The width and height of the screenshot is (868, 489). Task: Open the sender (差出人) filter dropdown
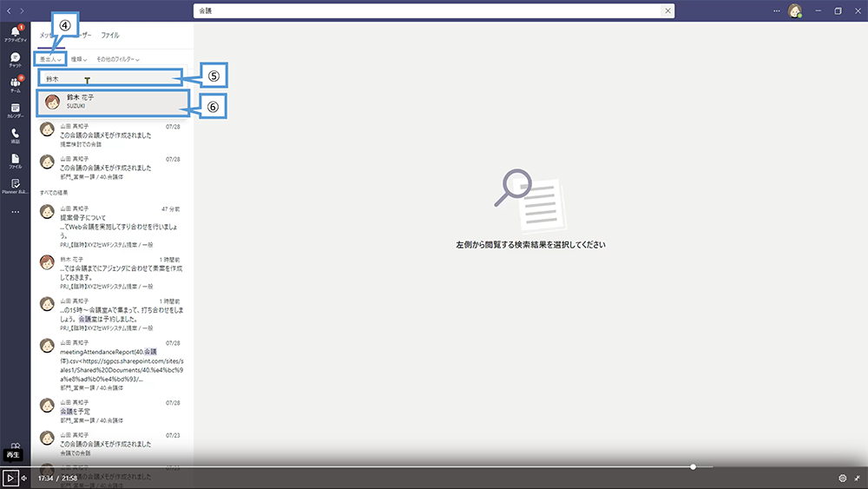49,59
